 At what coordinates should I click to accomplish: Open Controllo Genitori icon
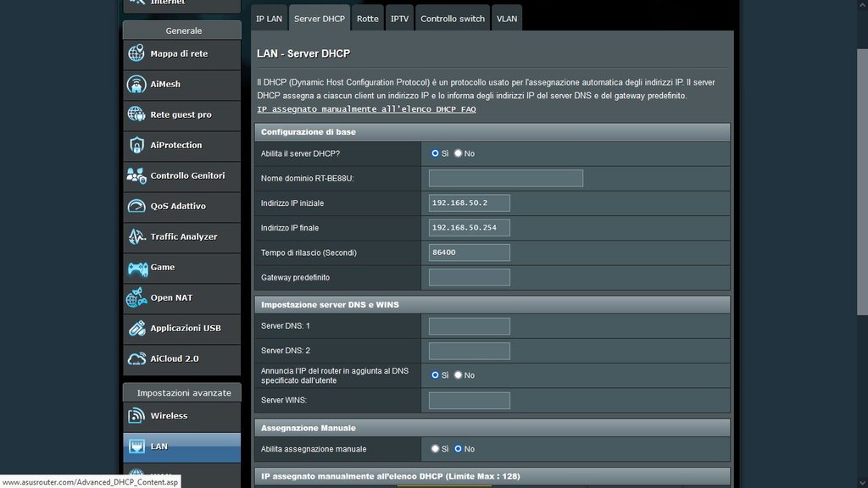point(136,176)
